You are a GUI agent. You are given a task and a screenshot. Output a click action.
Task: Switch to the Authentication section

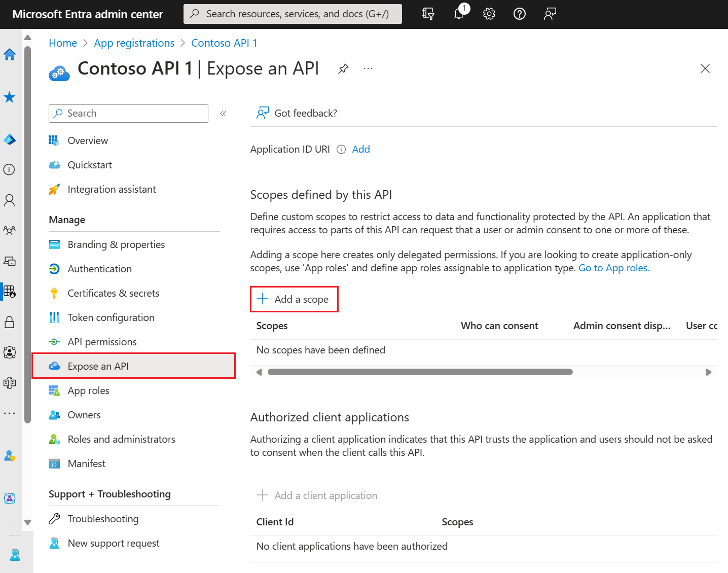[99, 268]
